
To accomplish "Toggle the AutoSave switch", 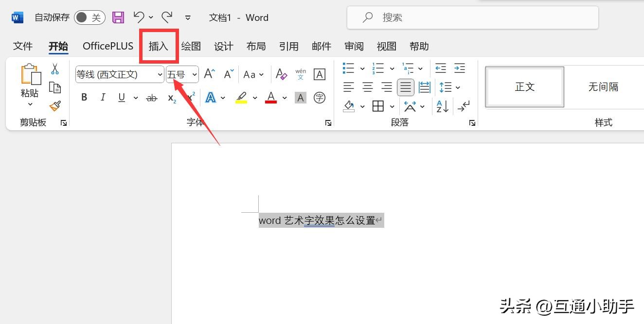I will click(x=89, y=18).
